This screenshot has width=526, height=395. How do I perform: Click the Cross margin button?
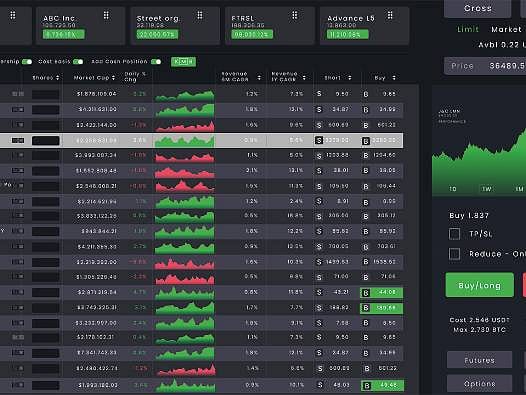pos(478,8)
